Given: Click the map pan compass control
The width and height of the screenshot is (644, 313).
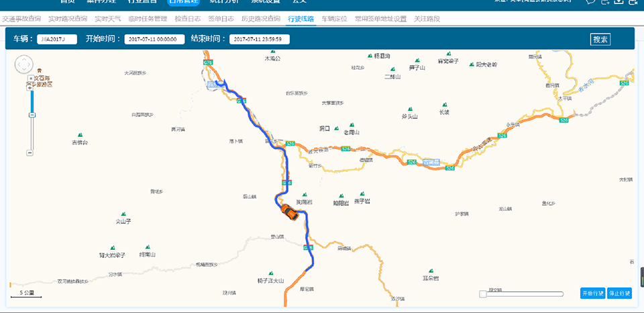Looking at the screenshot, I should [x=23, y=64].
